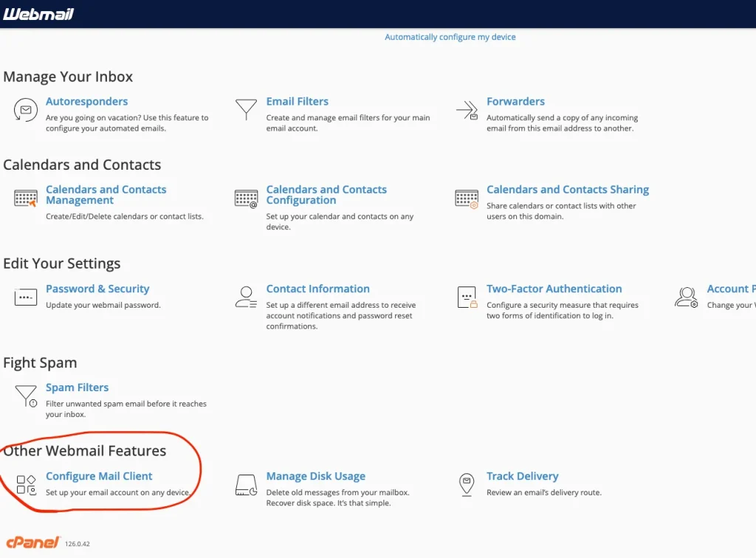This screenshot has height=558, width=756.
Task: Click the Email Filters funnel icon
Action: (x=246, y=109)
